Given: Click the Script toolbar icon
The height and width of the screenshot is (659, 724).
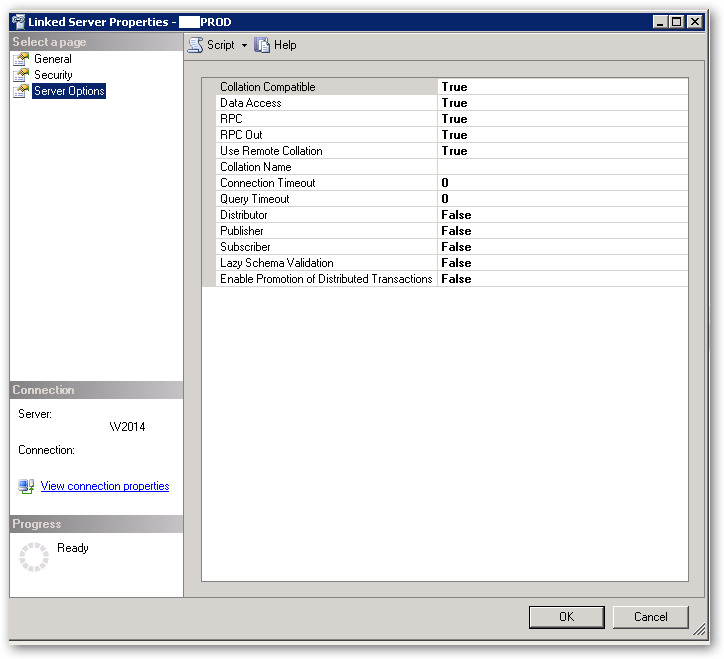Looking at the screenshot, I should [195, 45].
